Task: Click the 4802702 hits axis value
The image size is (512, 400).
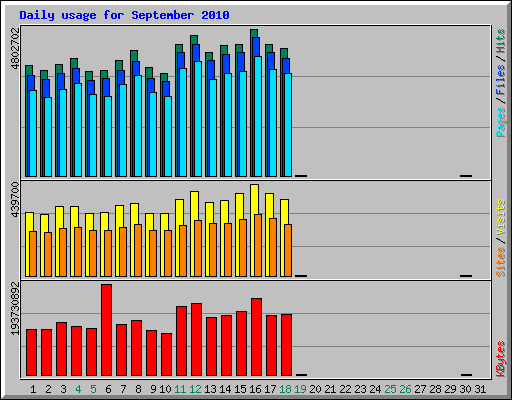Action: [15, 49]
